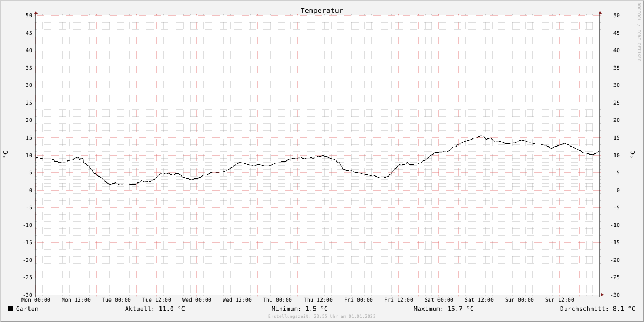Click the Thu 12:00 time axis label
Screen dimensions: 644x322
click(318, 300)
